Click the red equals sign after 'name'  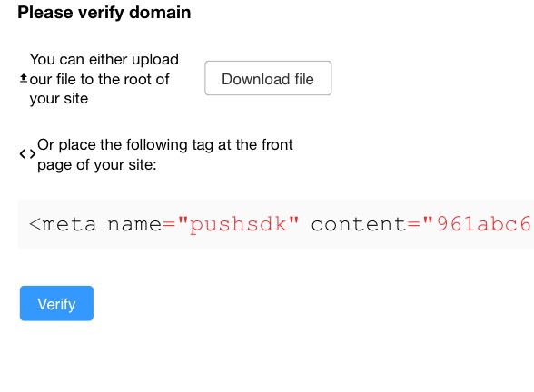(169, 224)
